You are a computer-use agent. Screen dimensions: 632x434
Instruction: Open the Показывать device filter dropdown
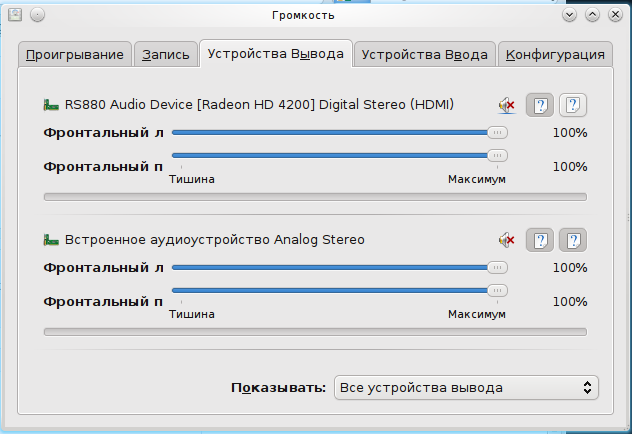pyautogui.click(x=466, y=388)
